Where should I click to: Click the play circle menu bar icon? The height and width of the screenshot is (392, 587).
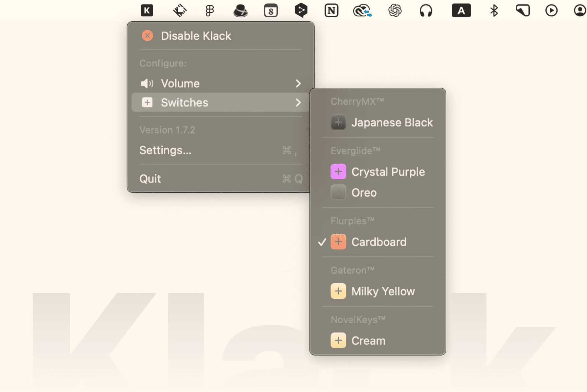tap(551, 10)
